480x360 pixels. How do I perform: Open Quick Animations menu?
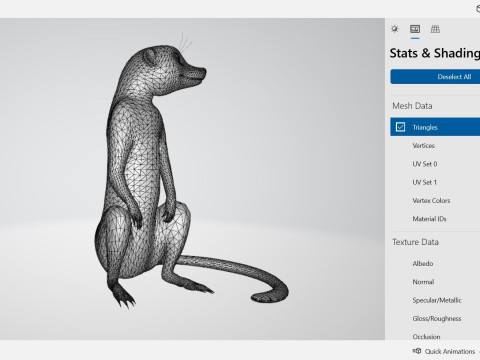pos(444,351)
